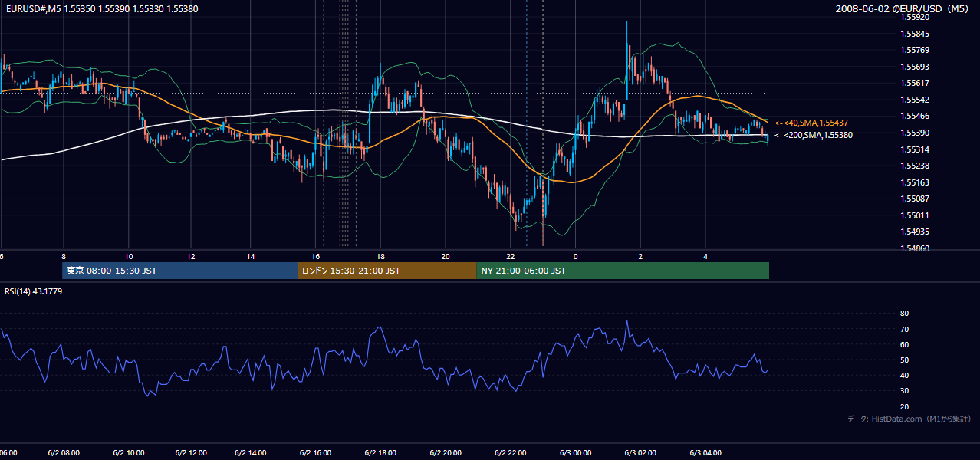Click price axis label 1.55087

(916, 199)
